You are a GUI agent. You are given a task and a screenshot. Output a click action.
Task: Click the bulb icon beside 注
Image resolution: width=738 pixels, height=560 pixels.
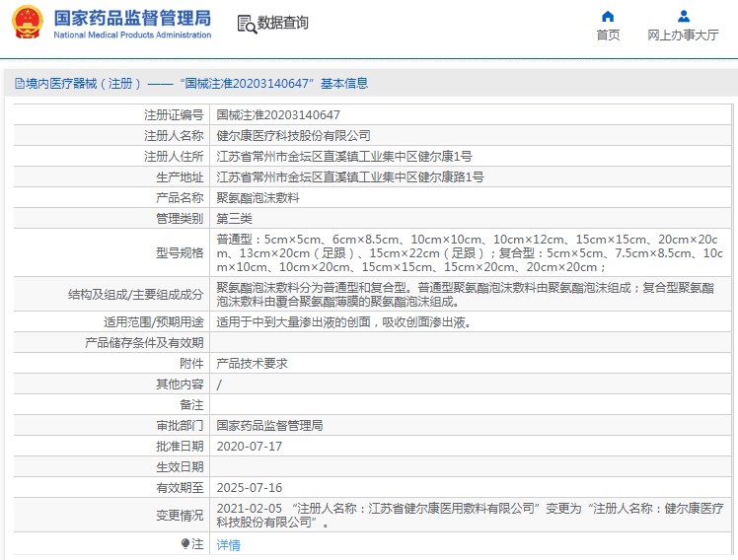[185, 543]
